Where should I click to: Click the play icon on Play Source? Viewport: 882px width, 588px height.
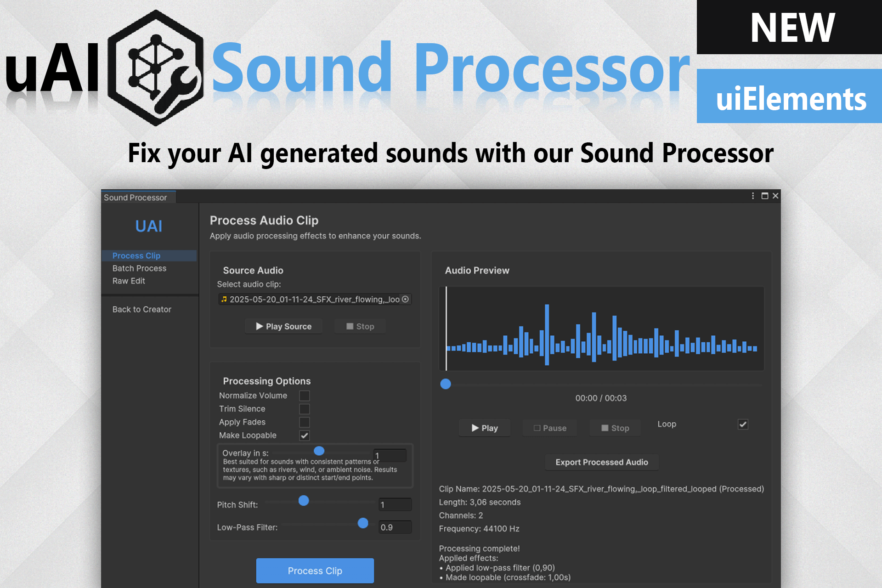coord(260,326)
